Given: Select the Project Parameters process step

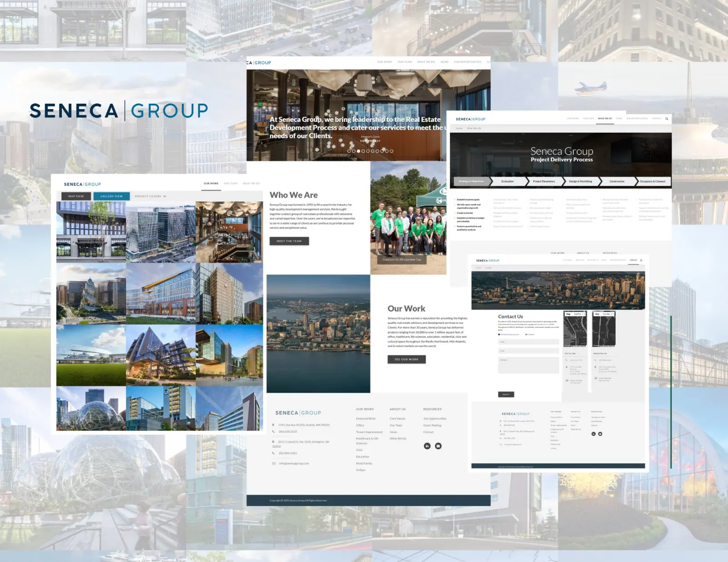Looking at the screenshot, I should tap(544, 181).
